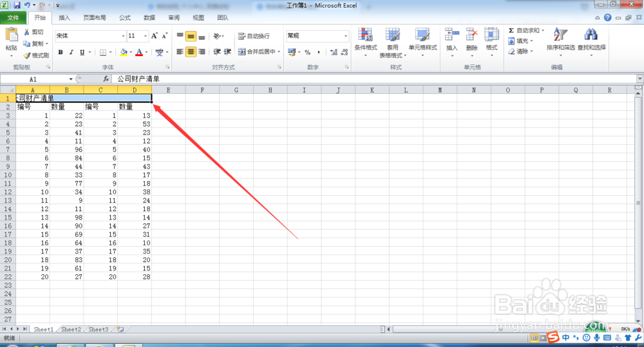Open the fill color dropdown arrow
The width and height of the screenshot is (644, 347).
coord(131,52)
